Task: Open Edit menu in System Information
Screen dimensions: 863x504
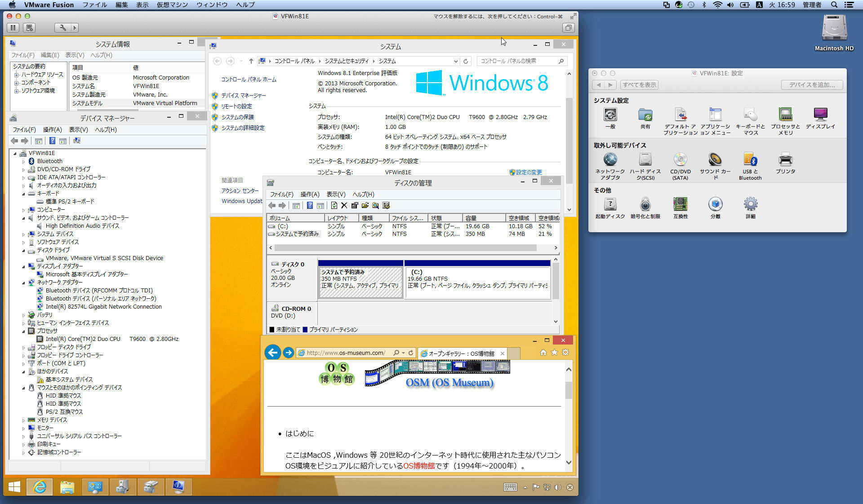Action: [50, 55]
